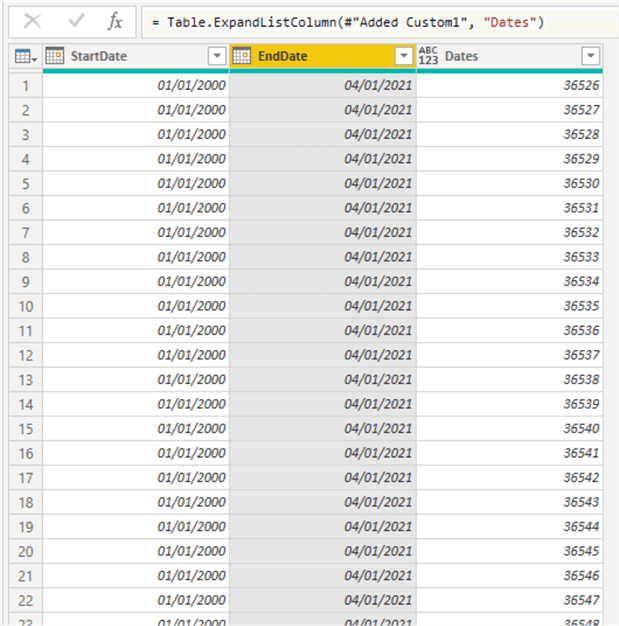
Task: Click Dates cell with value 36530
Action: [x=510, y=184]
